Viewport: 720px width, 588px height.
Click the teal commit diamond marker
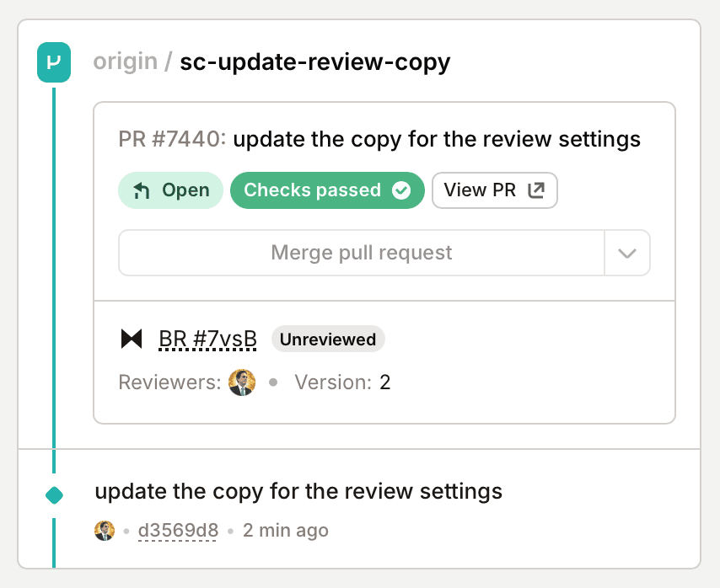point(54,494)
